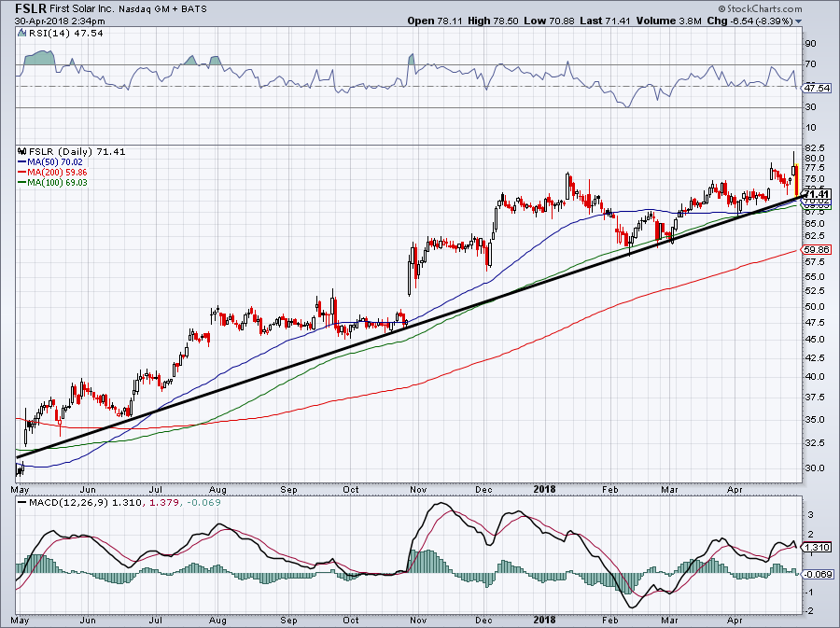Click the First Solar Inc. company name
The image size is (840, 628).
(81, 8)
